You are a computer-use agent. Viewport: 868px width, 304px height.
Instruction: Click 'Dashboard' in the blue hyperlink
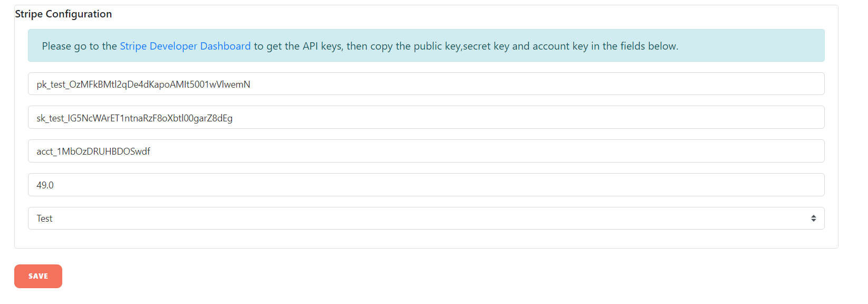pyautogui.click(x=225, y=46)
